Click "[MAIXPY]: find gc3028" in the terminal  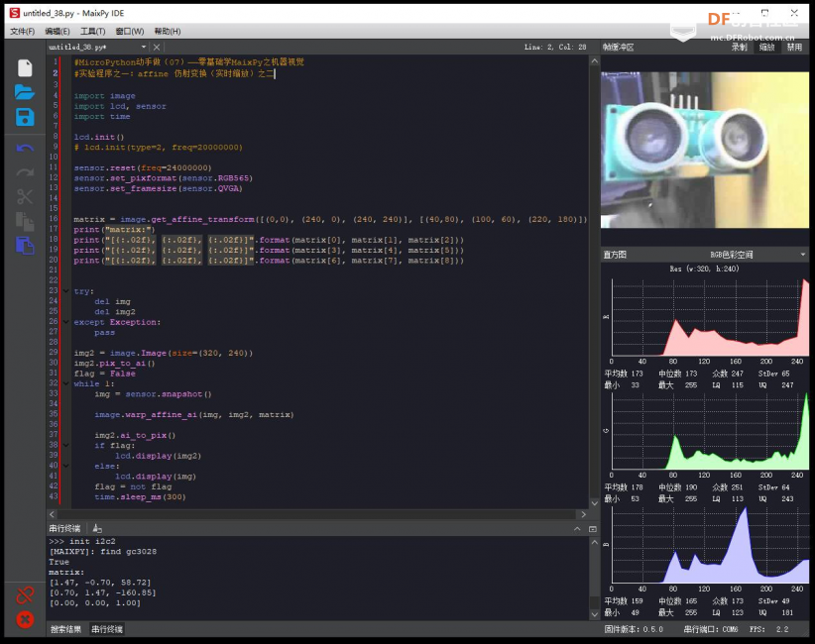click(102, 552)
